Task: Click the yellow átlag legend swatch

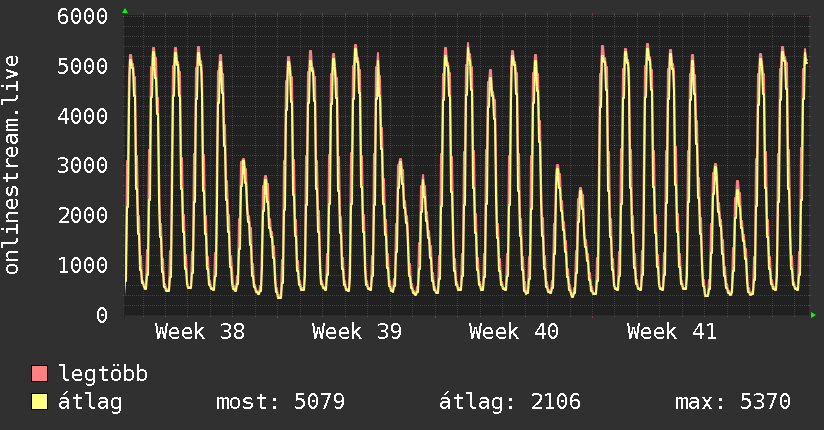Action: click(x=39, y=402)
